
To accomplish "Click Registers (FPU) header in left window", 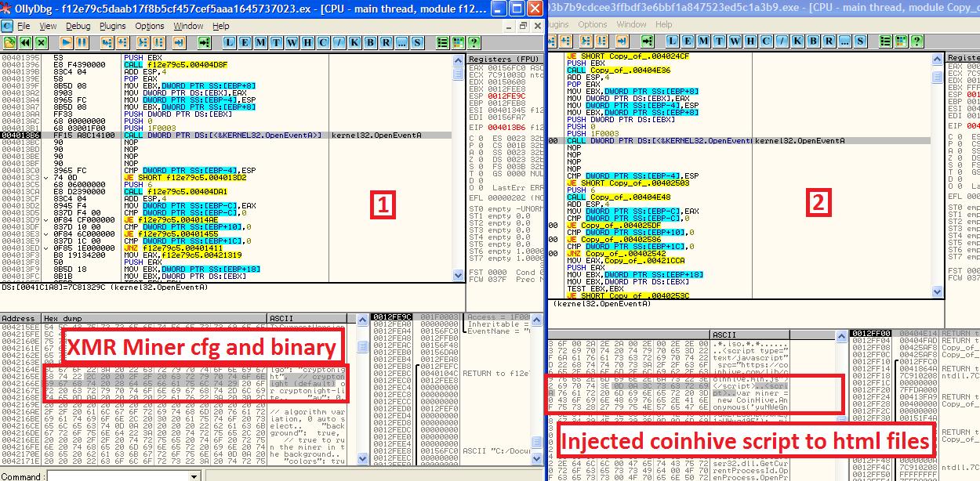I will click(503, 60).
